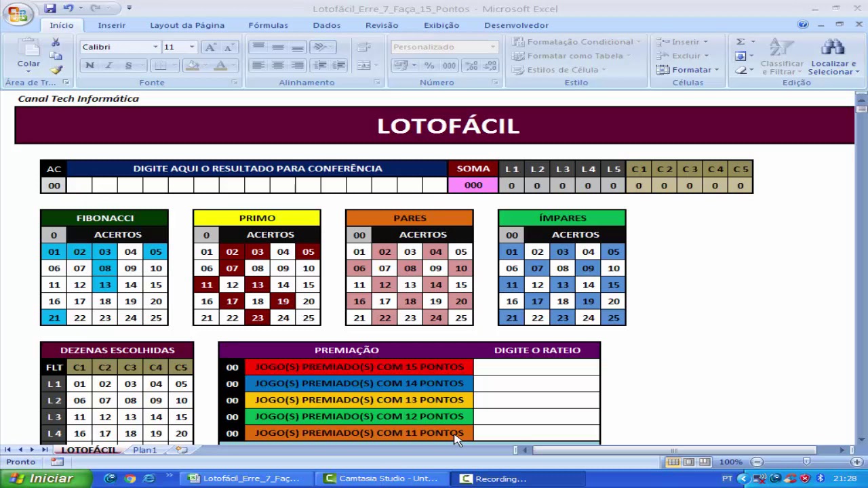Toggle center horizontal alignment

point(277,66)
